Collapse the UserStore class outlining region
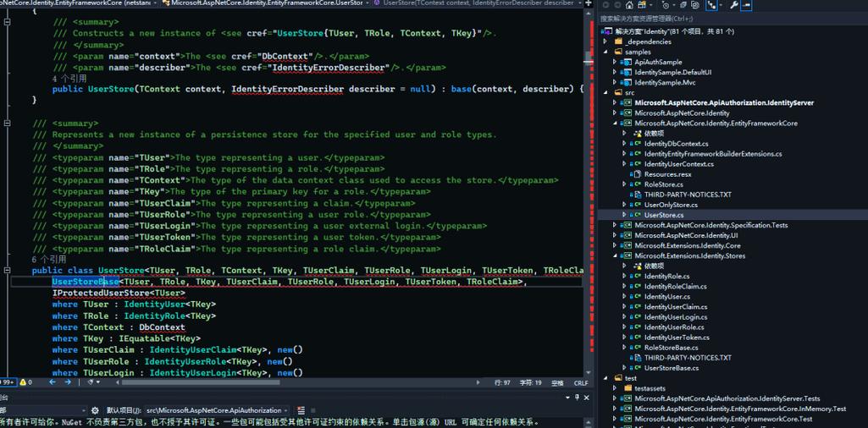The height and width of the screenshot is (428, 868). [7, 271]
